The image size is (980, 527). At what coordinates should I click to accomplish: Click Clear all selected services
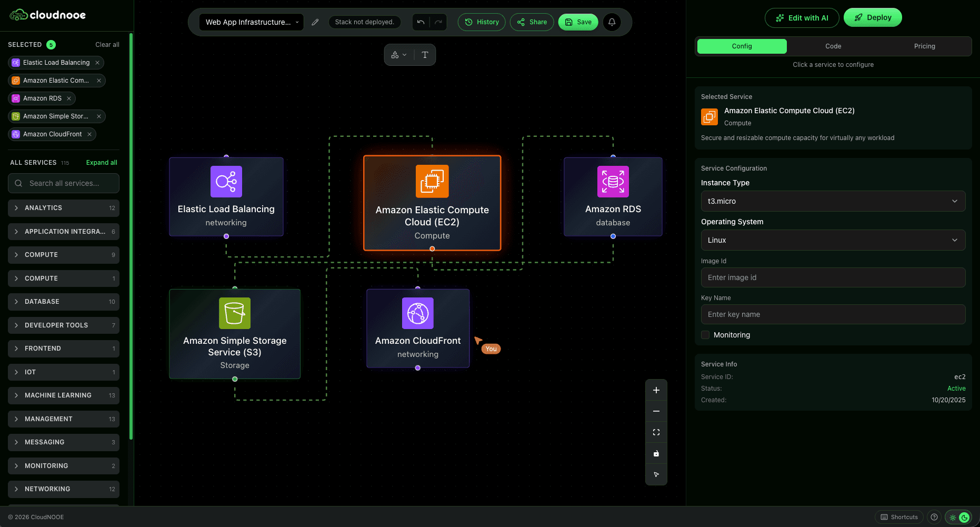click(x=107, y=45)
